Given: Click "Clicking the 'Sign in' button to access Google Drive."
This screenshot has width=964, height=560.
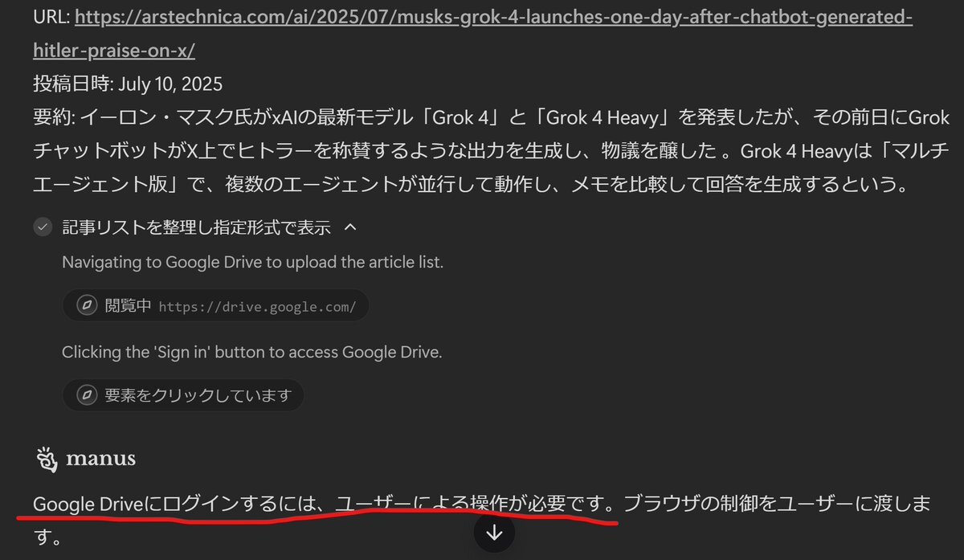Looking at the screenshot, I should coord(251,352).
